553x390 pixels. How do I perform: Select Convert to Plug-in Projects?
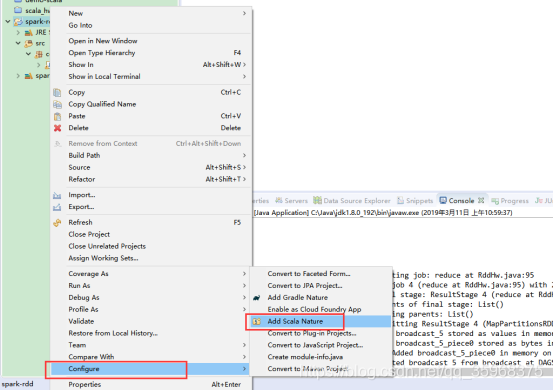click(x=321, y=334)
